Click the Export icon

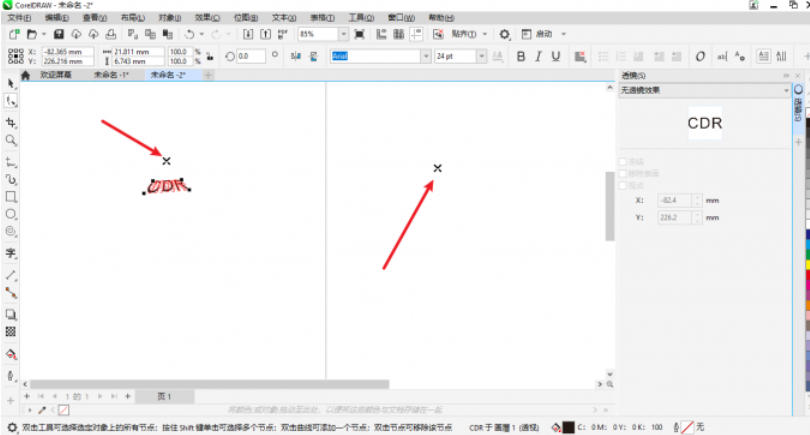click(266, 34)
